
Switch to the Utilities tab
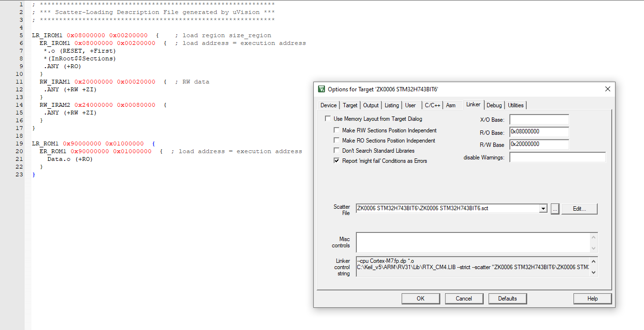516,105
